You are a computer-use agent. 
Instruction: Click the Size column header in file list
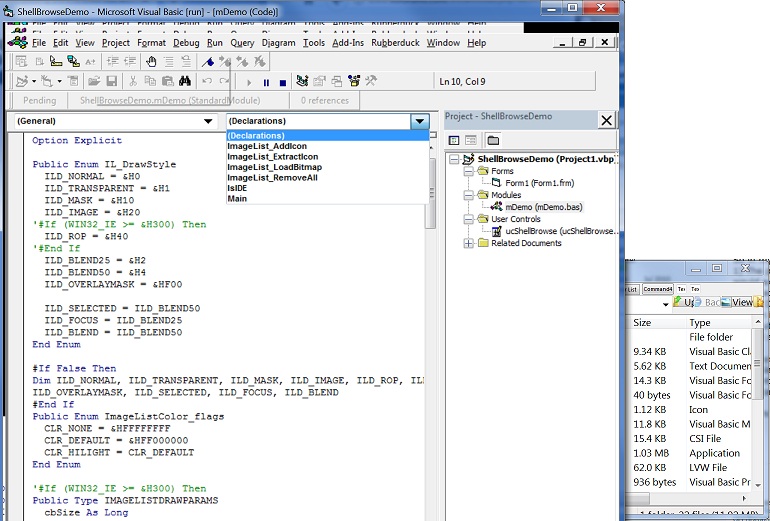click(658, 323)
